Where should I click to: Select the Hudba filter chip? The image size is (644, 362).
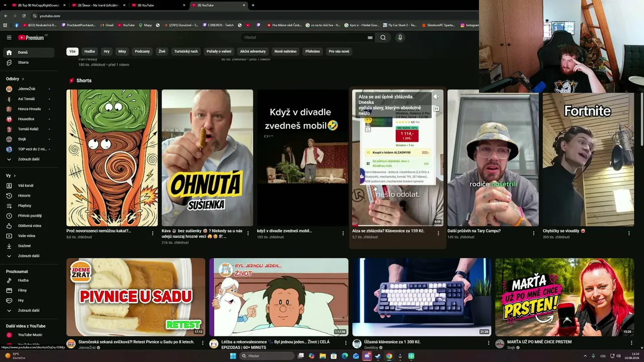(x=90, y=51)
